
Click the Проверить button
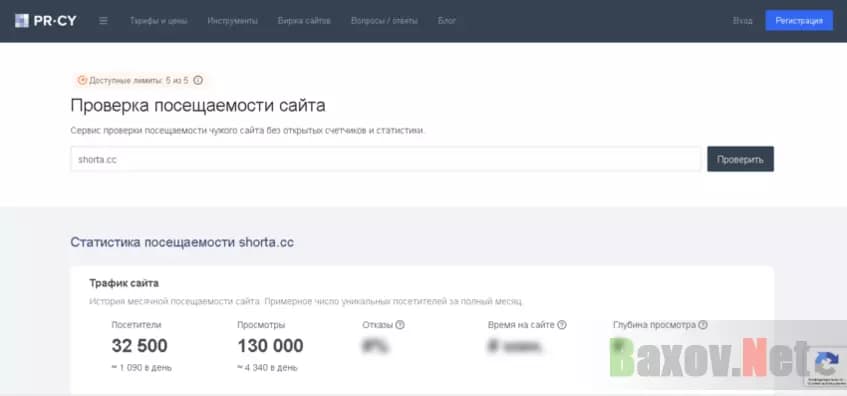pos(740,159)
